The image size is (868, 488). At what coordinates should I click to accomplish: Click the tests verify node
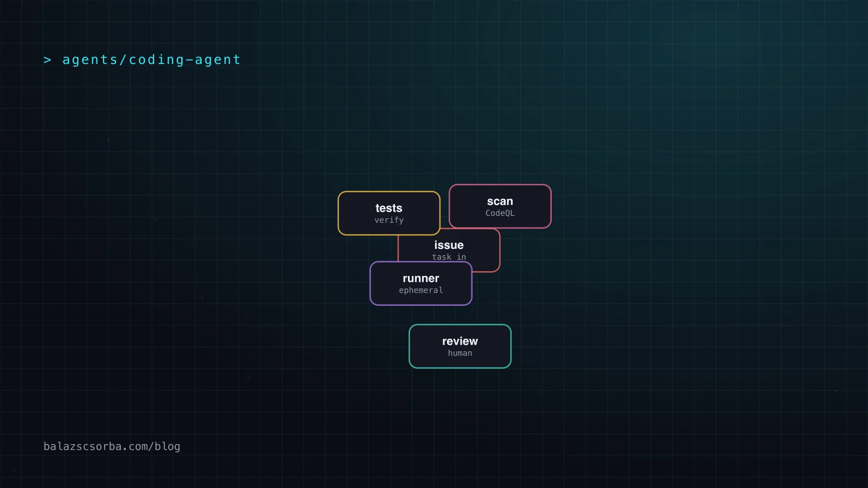click(389, 213)
